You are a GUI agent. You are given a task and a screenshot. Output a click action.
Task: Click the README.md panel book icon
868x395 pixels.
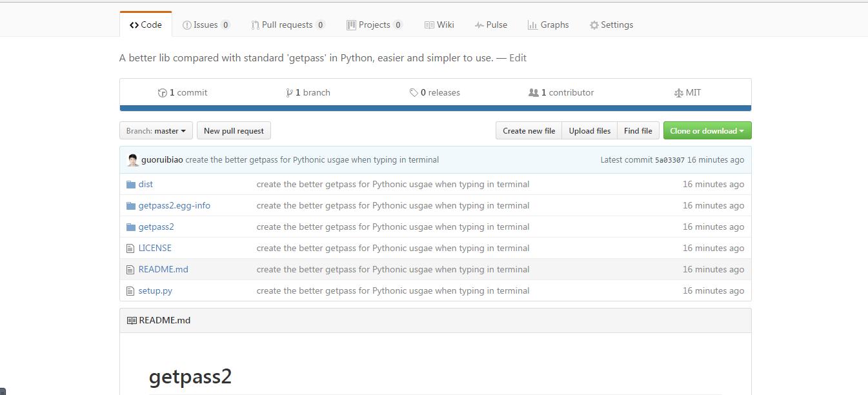click(x=132, y=321)
